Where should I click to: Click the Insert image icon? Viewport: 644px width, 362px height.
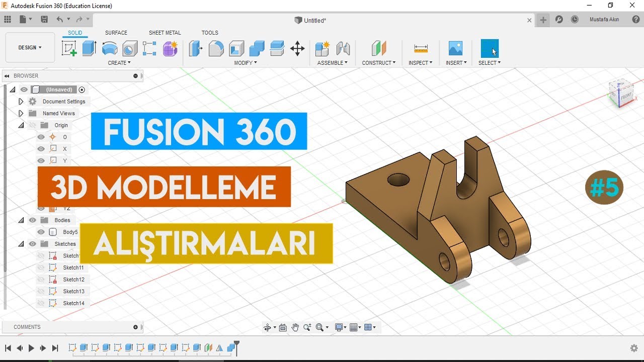click(455, 48)
